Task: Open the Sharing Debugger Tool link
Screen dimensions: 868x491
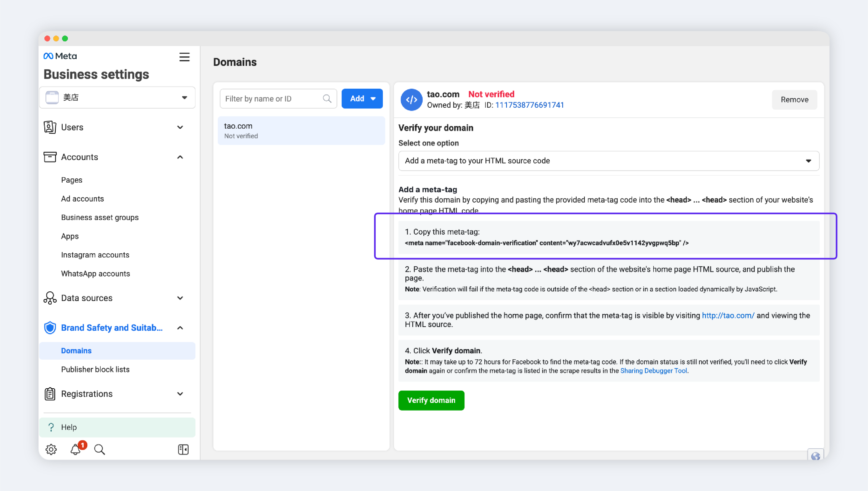Action: (x=653, y=371)
